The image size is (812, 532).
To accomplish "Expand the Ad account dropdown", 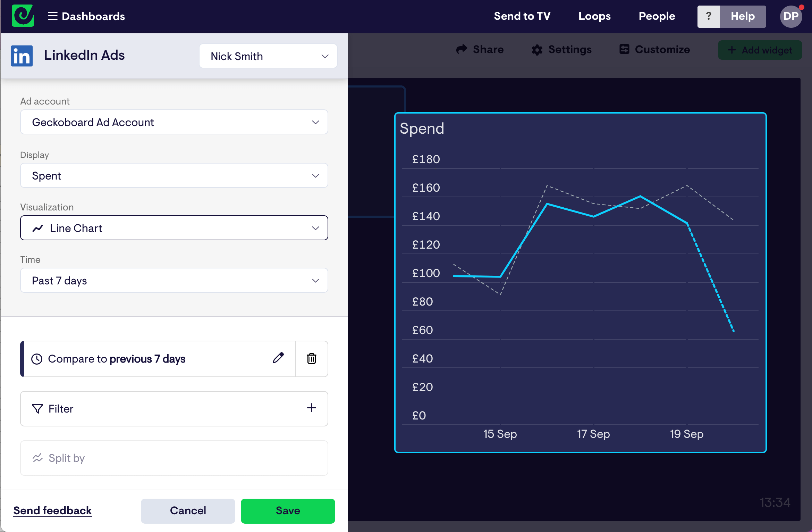I will tap(174, 122).
